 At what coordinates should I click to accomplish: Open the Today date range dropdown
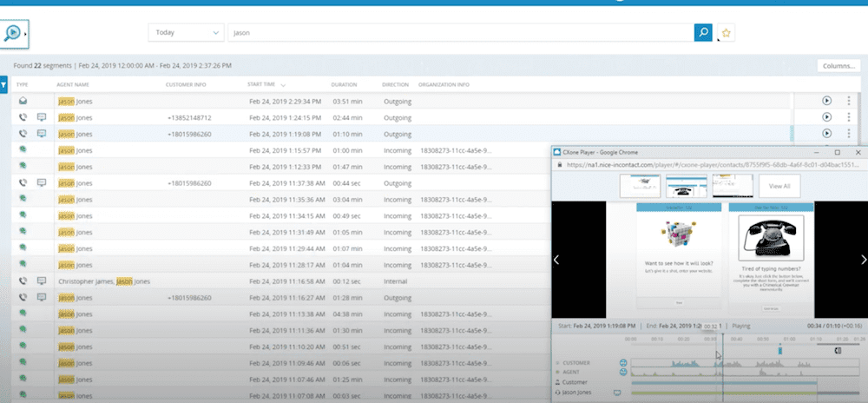[x=186, y=33]
